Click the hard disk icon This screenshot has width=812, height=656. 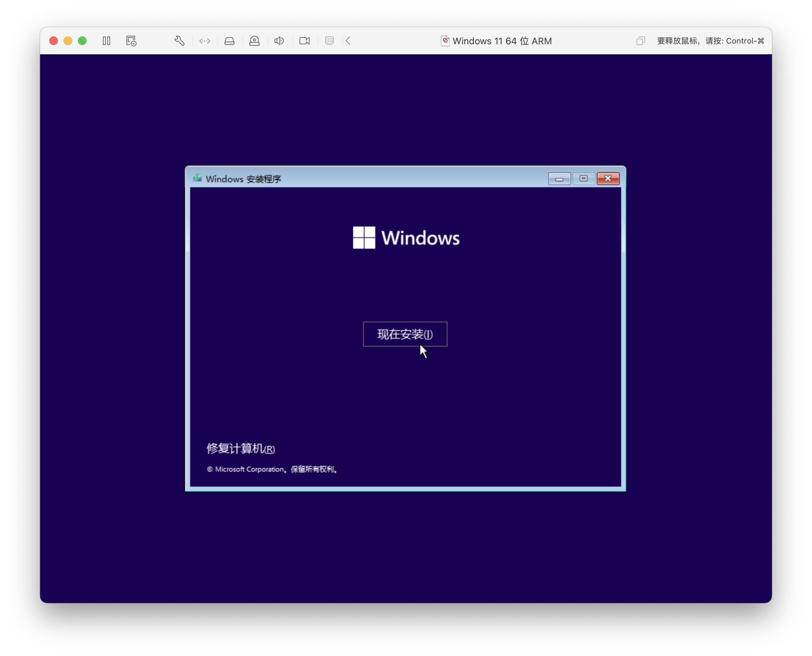click(x=229, y=41)
